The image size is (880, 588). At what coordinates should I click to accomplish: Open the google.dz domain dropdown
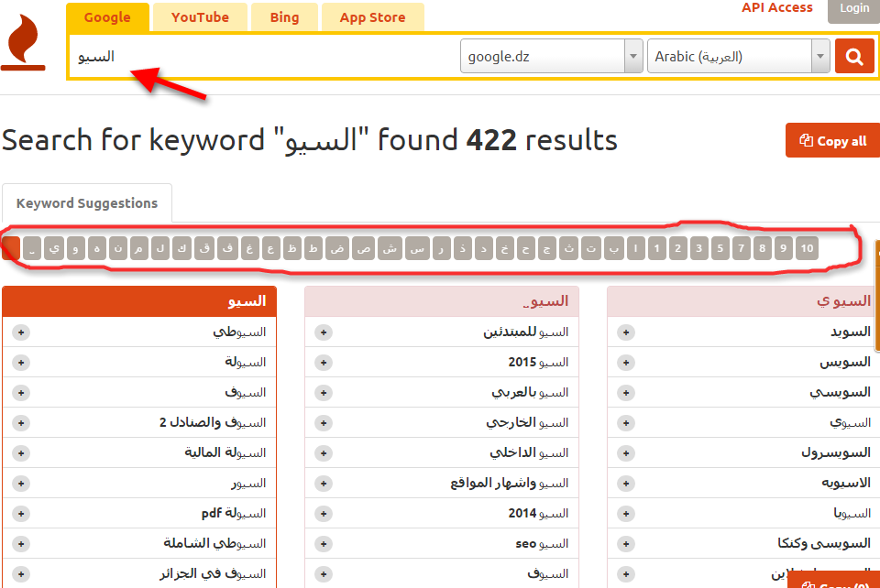tap(551, 56)
